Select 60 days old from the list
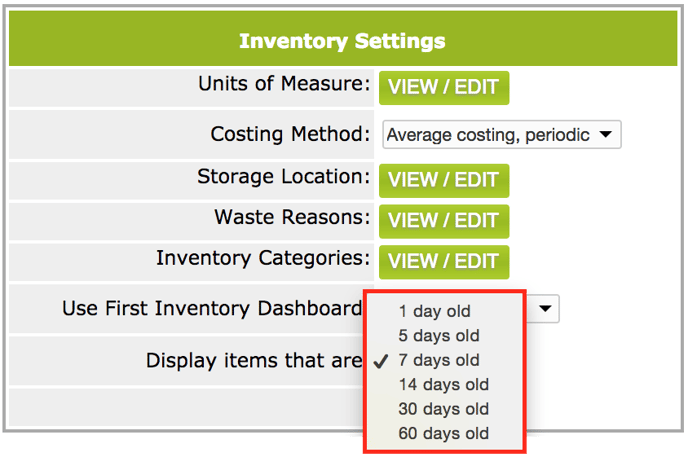 pyautogui.click(x=444, y=434)
